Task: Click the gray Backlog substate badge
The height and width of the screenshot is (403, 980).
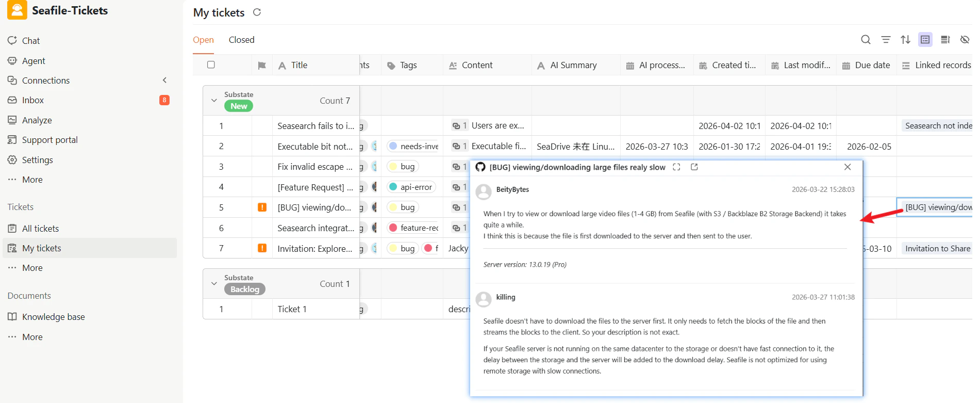Action: (245, 289)
